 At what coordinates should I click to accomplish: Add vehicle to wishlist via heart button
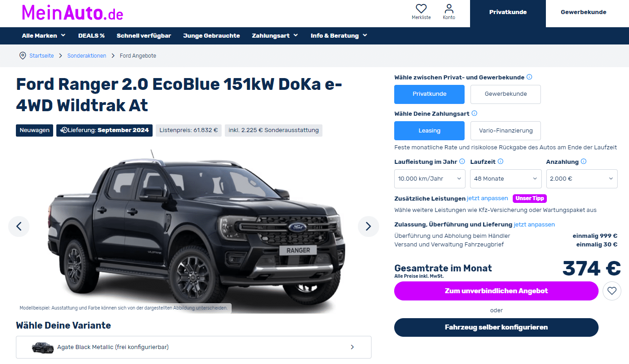point(612,291)
